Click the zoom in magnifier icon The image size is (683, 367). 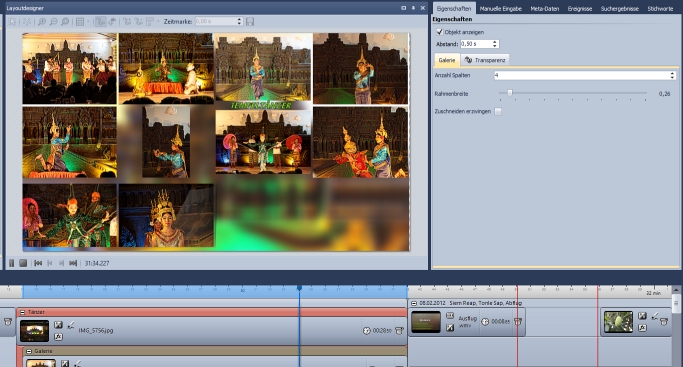coord(42,21)
